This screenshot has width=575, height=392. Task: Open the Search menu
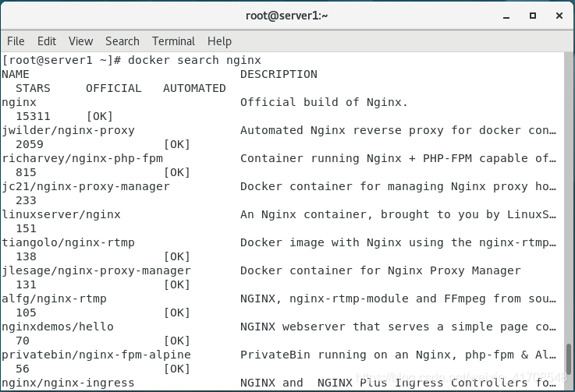coord(122,41)
